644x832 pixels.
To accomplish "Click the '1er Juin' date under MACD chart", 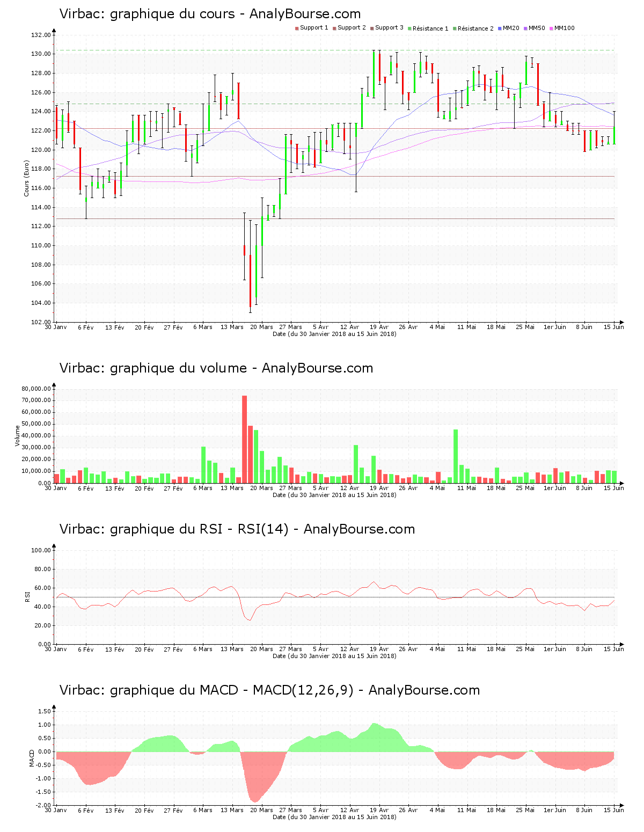I will tap(555, 810).
